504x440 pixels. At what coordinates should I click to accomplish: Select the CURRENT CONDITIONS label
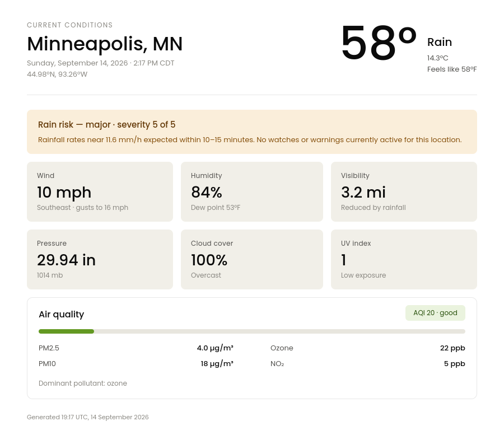tap(70, 25)
